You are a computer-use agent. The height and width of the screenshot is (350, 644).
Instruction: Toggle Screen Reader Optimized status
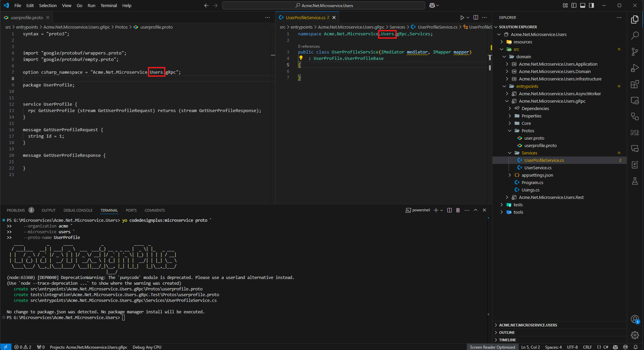click(x=492, y=347)
